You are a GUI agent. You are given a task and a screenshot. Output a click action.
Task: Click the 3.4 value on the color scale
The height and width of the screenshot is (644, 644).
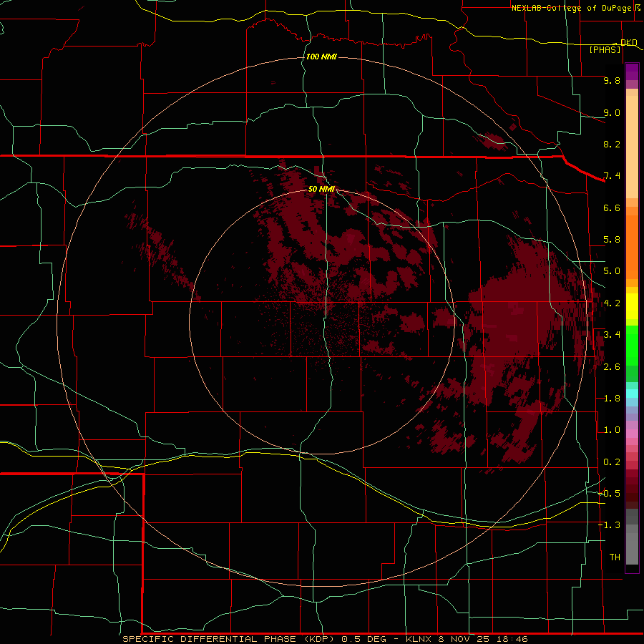(612, 335)
